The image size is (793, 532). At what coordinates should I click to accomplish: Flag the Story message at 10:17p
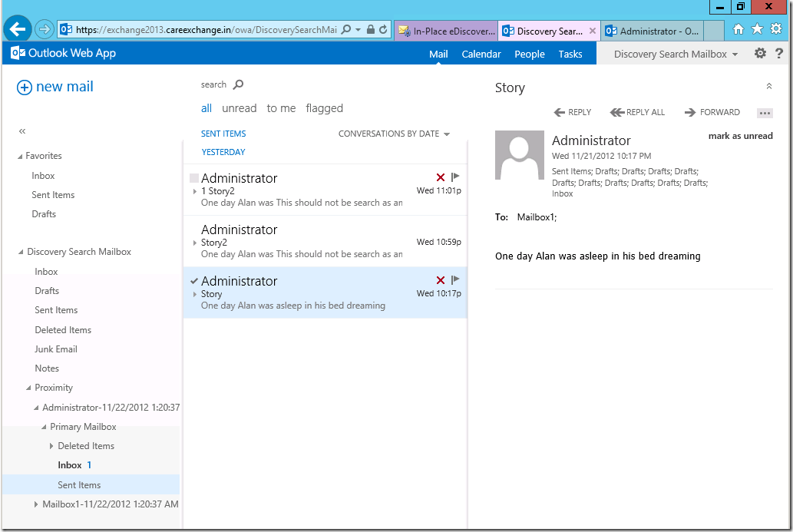point(455,279)
